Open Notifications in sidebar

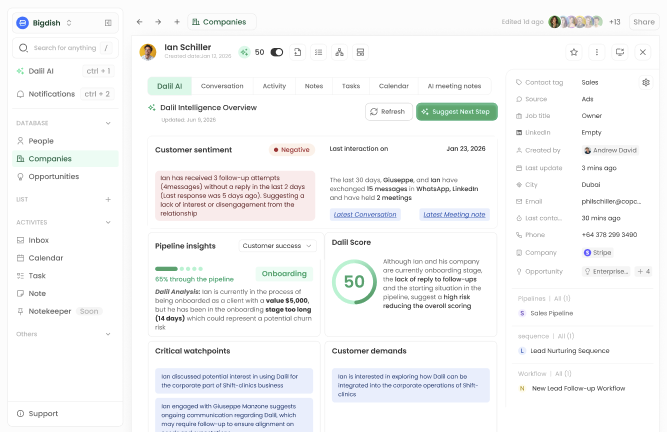(65, 94)
